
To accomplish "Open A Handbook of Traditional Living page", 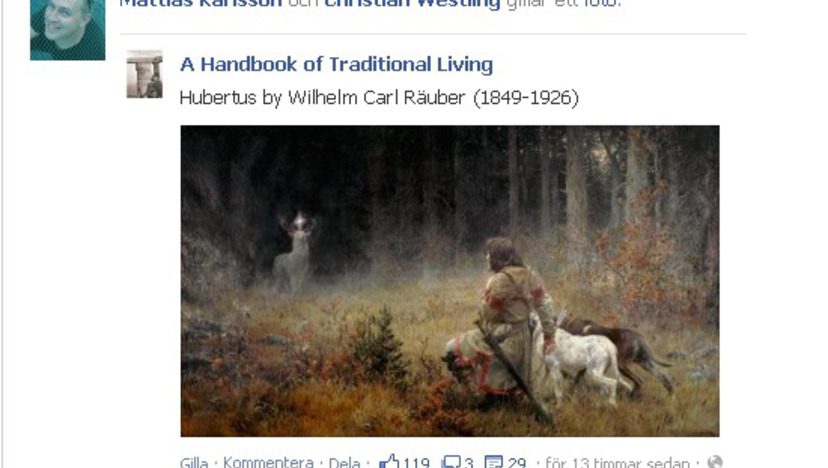I will coord(336,64).
